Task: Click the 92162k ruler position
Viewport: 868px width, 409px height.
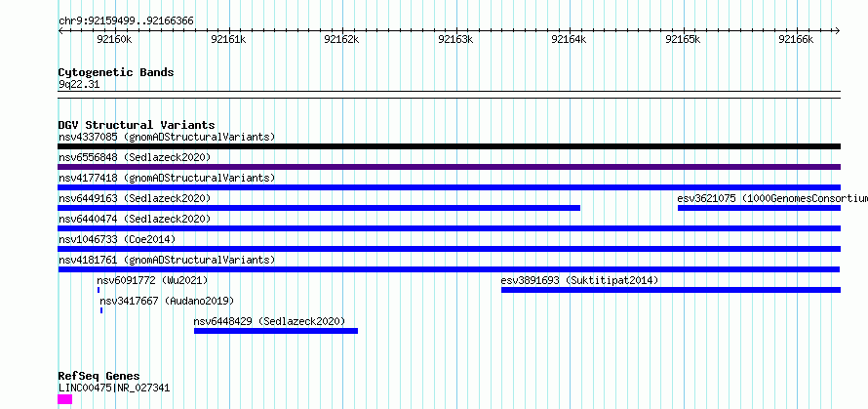Action: (342, 39)
